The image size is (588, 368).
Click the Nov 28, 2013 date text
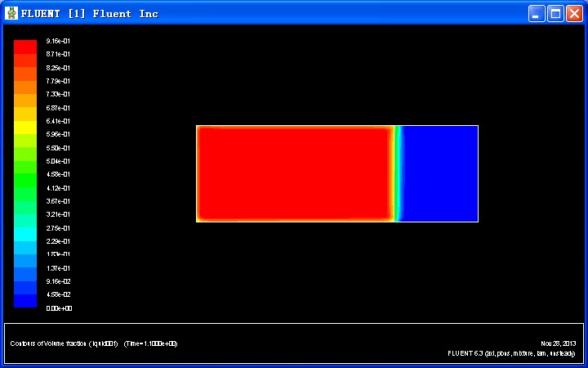(558, 343)
